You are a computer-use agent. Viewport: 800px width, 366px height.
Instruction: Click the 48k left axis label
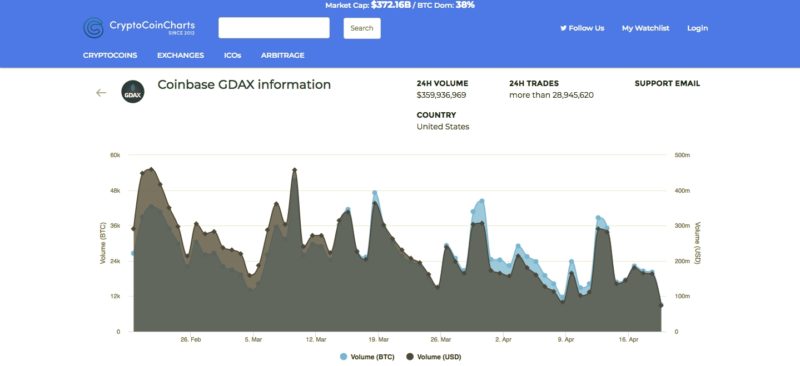coord(115,190)
